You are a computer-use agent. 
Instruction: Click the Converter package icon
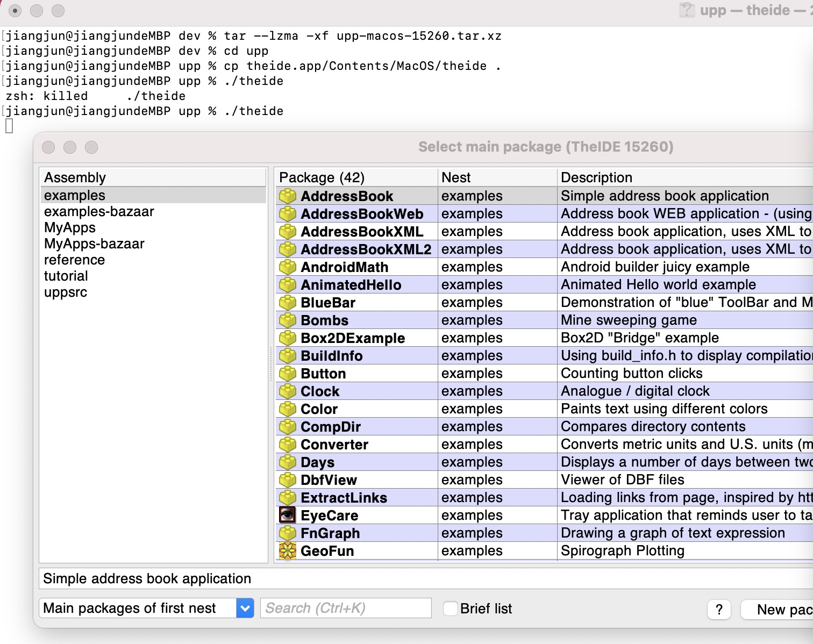pos(288,445)
